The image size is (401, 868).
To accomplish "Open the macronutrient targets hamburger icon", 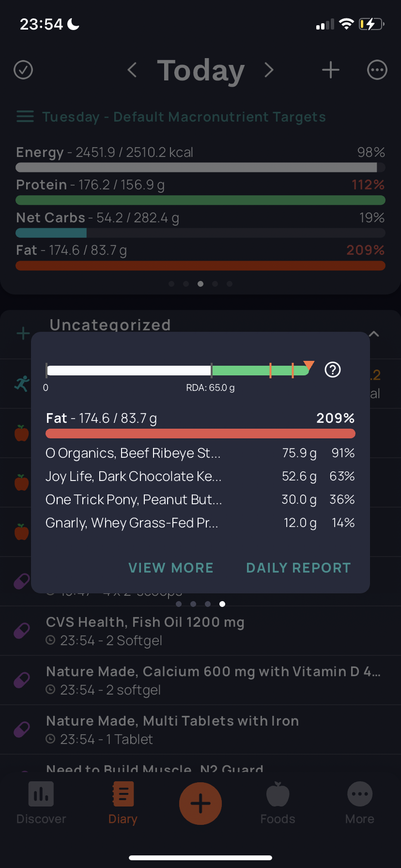I will 25,117.
